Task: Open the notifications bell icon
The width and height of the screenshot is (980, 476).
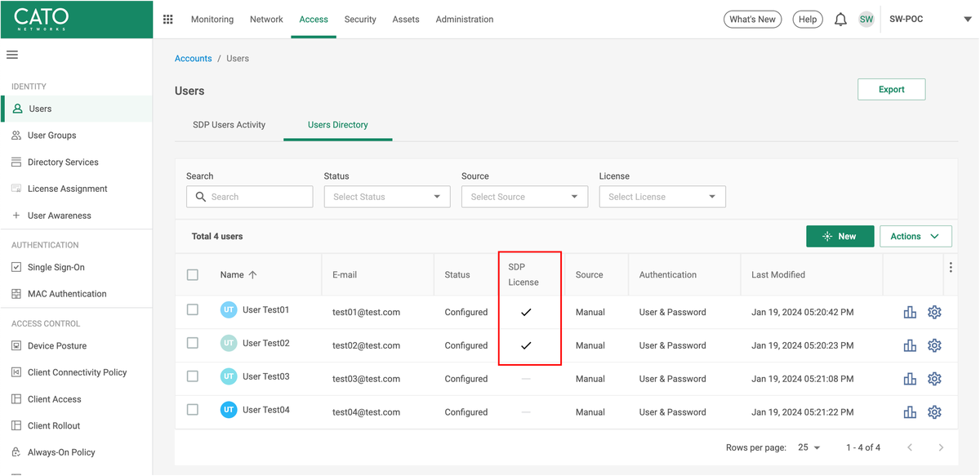Action: (x=840, y=20)
